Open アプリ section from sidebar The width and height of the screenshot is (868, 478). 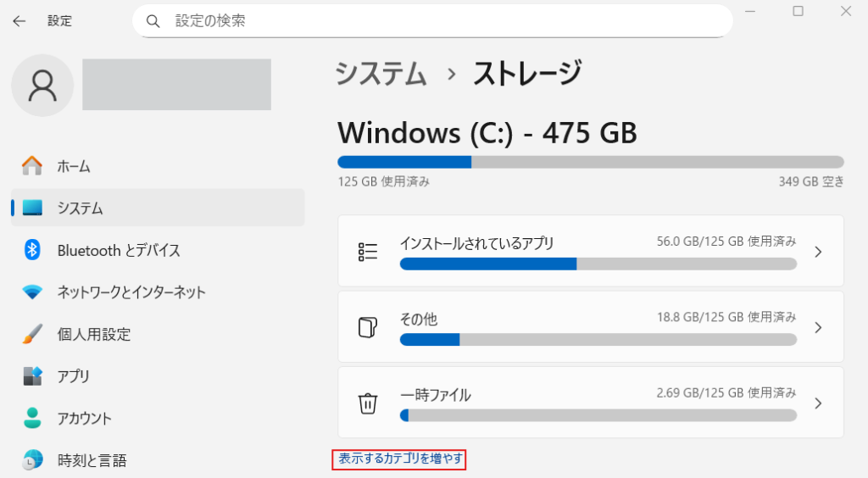click(x=74, y=376)
